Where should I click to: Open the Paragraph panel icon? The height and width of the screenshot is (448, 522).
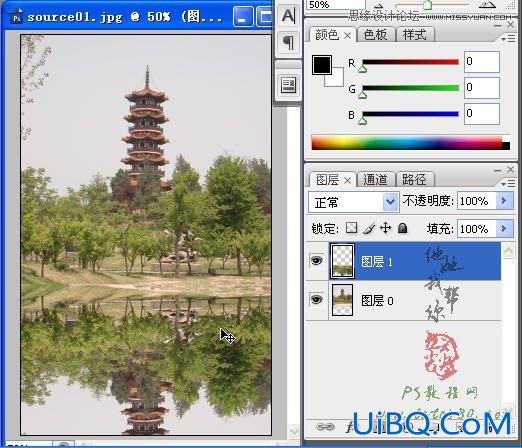click(288, 43)
